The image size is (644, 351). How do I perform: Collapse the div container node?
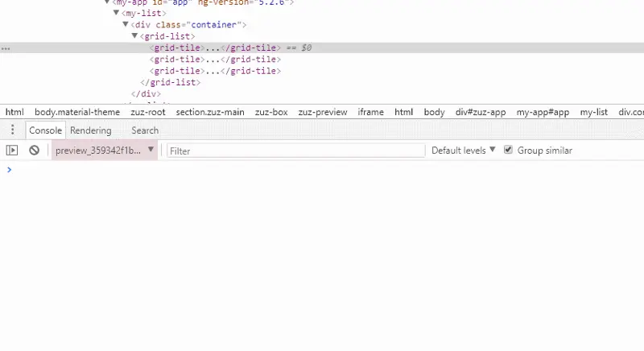126,25
